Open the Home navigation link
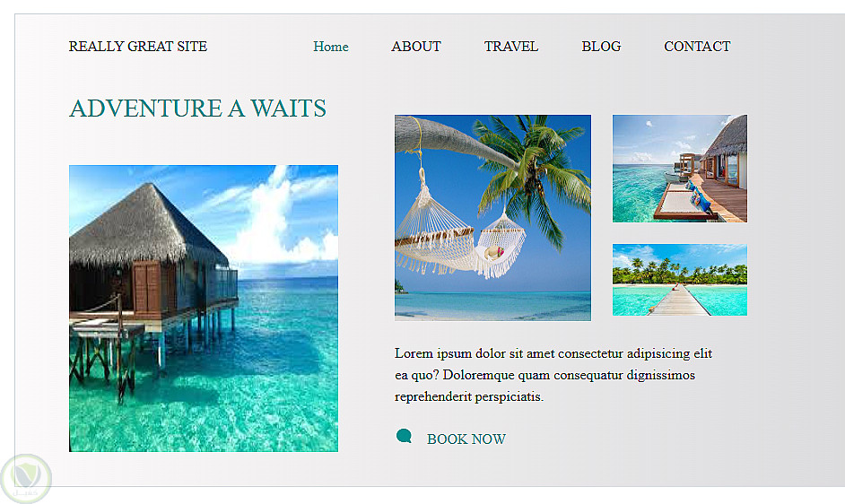 (x=331, y=47)
